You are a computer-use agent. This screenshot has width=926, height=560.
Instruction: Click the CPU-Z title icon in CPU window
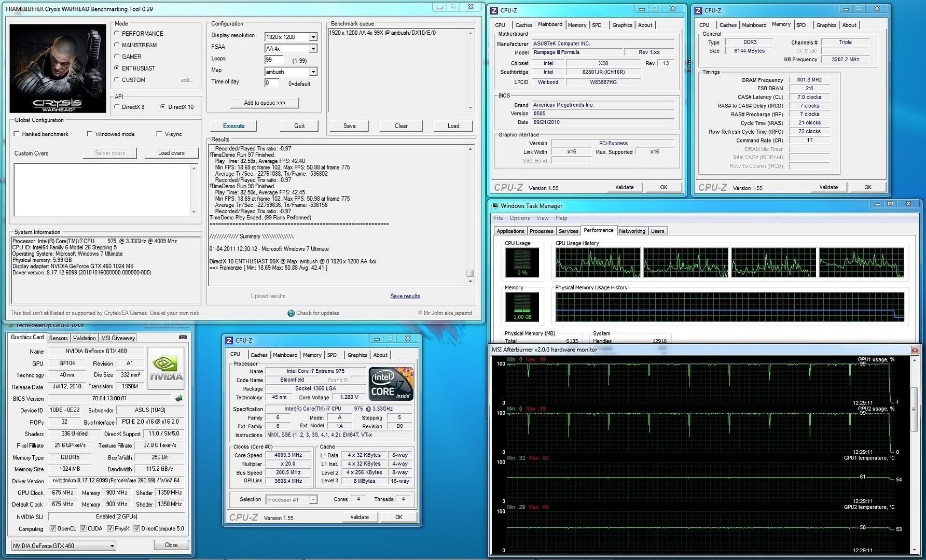pyautogui.click(x=229, y=340)
